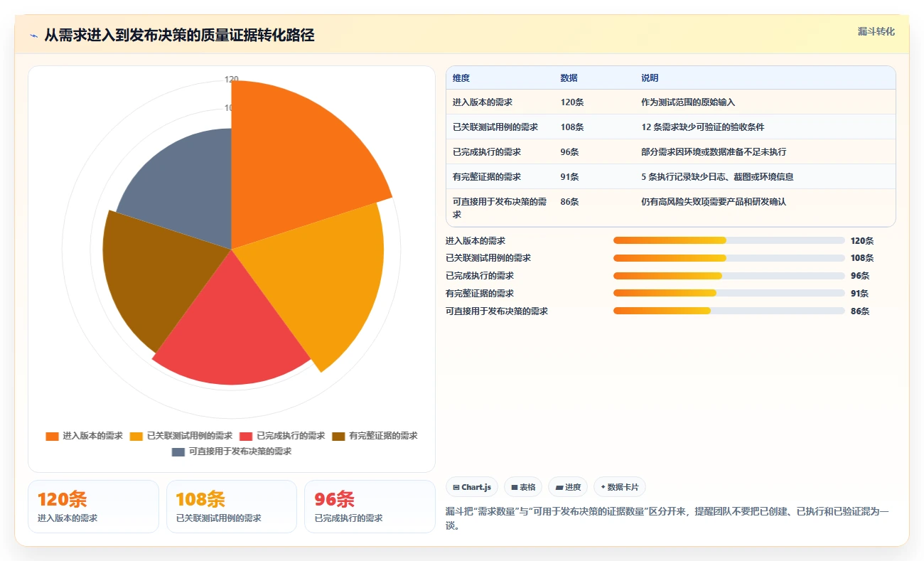This screenshot has width=924, height=561.
Task: Click the red 已完成执行 chart segment
Action: pyautogui.click(x=231, y=327)
